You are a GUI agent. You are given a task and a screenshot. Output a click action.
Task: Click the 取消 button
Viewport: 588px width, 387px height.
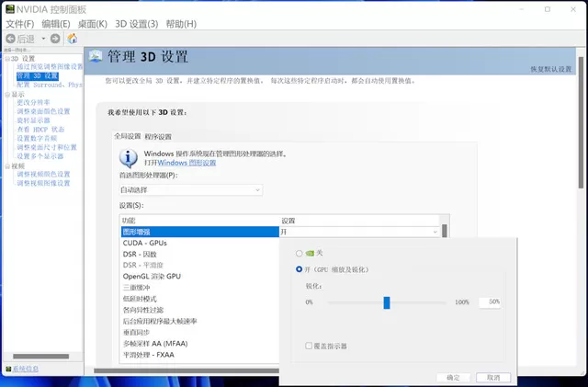tap(493, 377)
